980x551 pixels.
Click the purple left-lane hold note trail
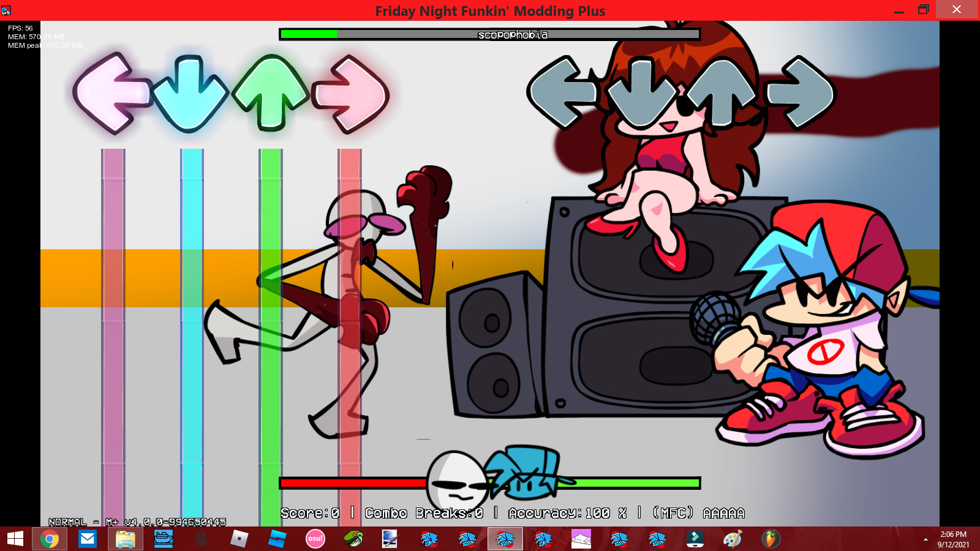click(x=113, y=337)
